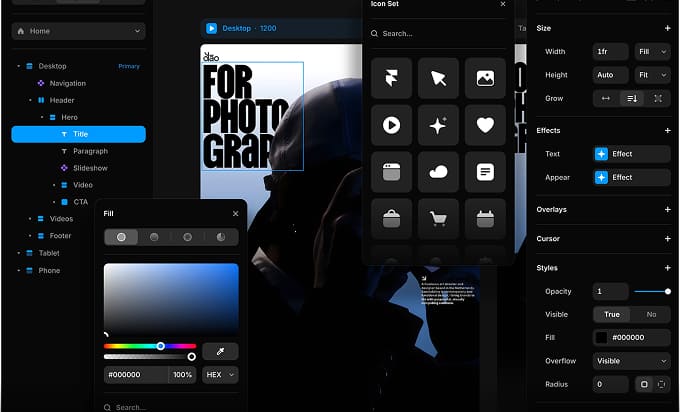Set Visible to True
The width and height of the screenshot is (680, 412).
[612, 314]
